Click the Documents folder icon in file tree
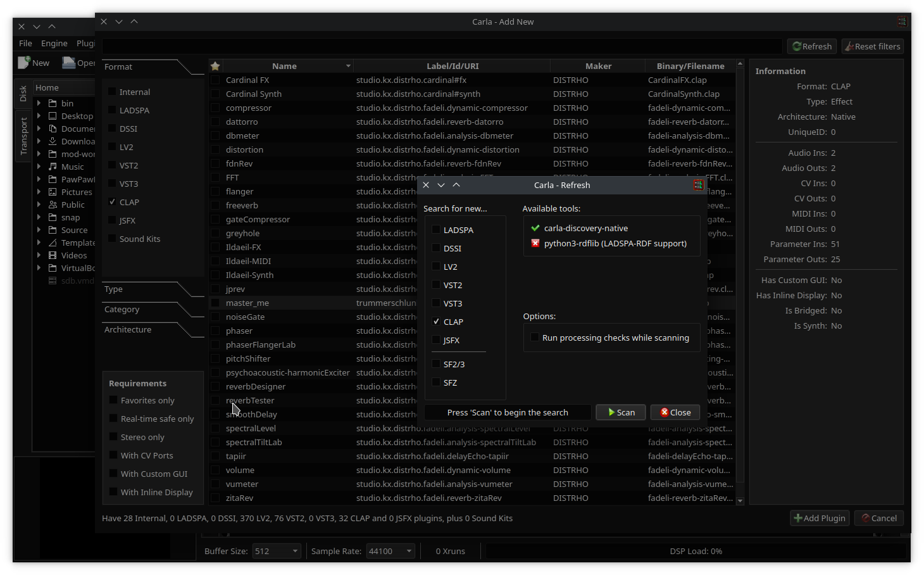Viewport: 924px width, 575px height. coord(53,129)
